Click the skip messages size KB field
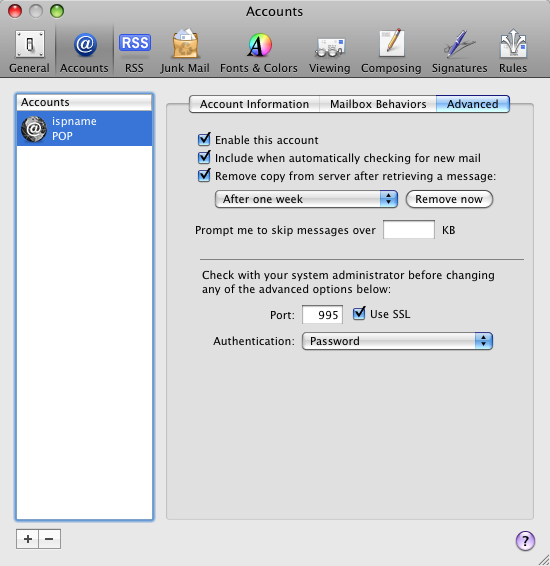The image size is (550, 566). pyautogui.click(x=409, y=230)
